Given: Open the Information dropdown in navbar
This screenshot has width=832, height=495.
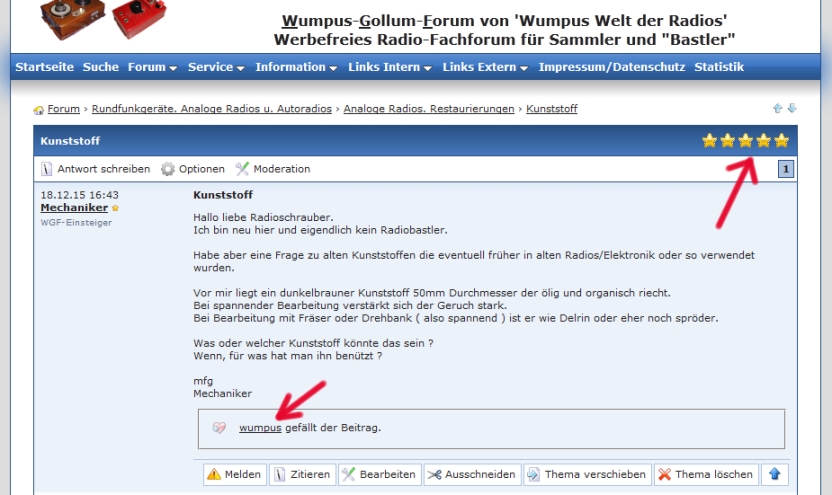Looking at the screenshot, I should click(x=295, y=67).
